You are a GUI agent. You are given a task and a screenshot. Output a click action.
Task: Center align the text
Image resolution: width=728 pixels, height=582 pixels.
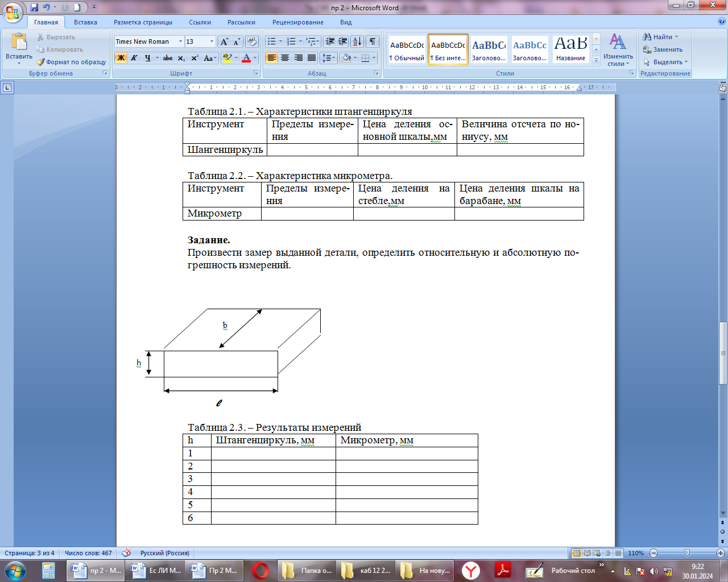tap(285, 58)
